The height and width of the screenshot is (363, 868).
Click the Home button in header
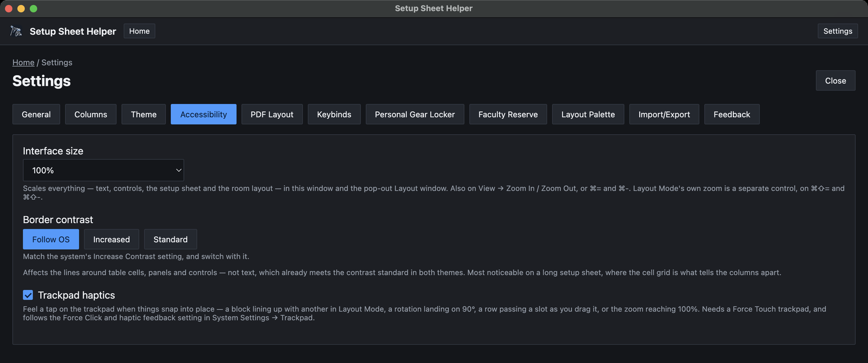pos(139,31)
